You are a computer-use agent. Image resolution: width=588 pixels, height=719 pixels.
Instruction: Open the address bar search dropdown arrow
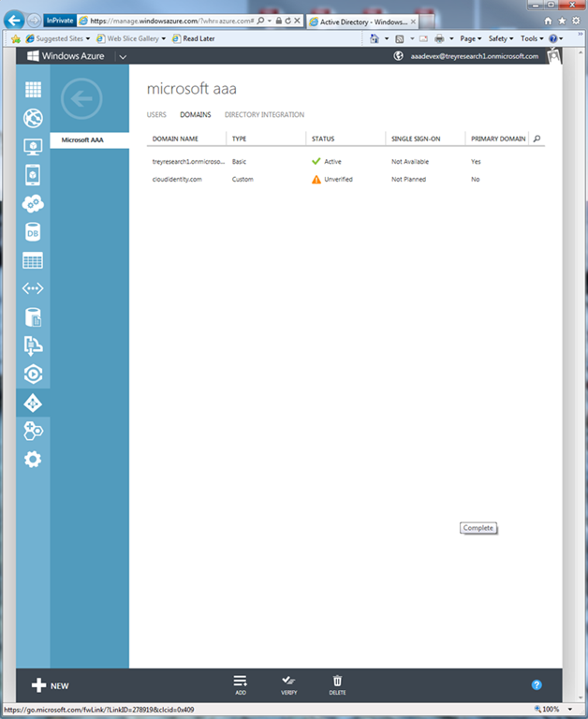[270, 21]
